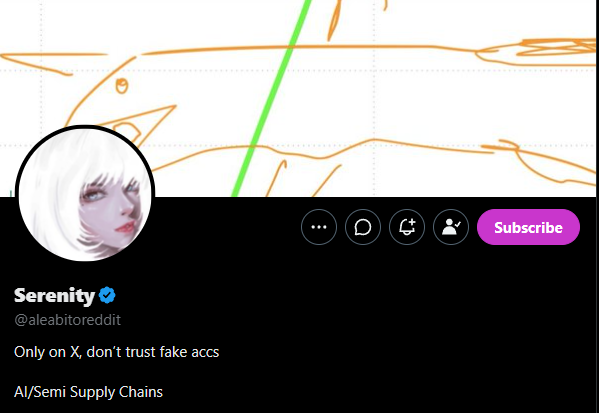Select the Serenity display name

pyautogui.click(x=54, y=296)
